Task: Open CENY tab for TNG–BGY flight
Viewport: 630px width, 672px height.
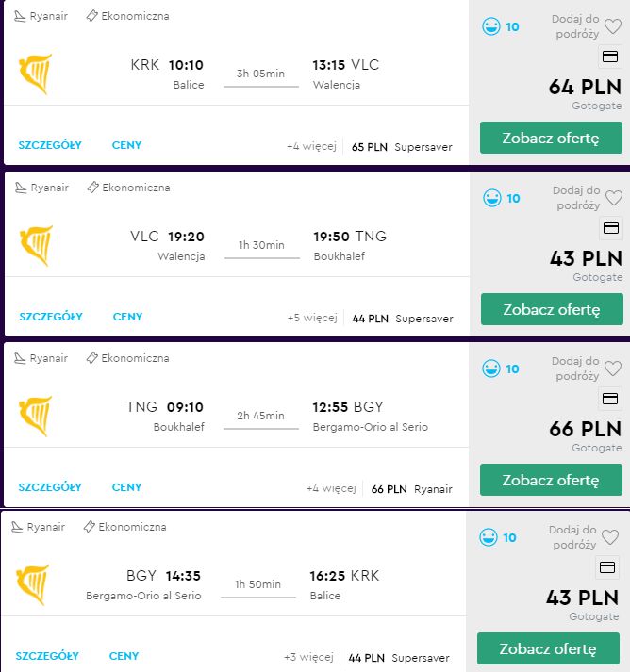Action: pos(126,487)
